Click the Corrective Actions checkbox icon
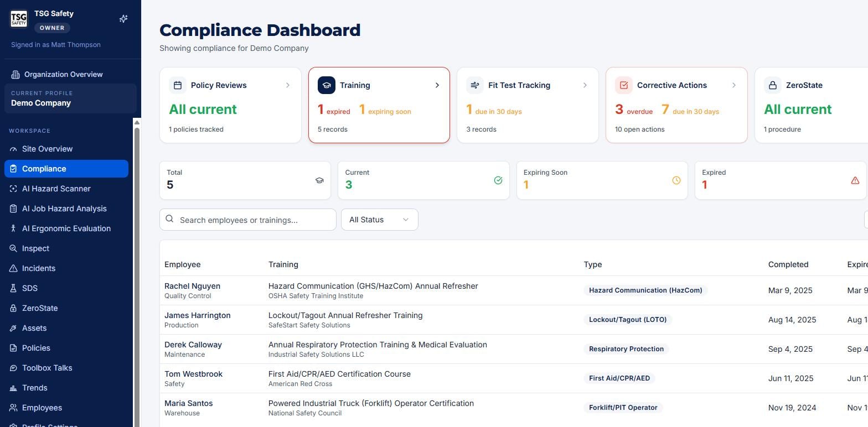The image size is (868, 427). (624, 85)
